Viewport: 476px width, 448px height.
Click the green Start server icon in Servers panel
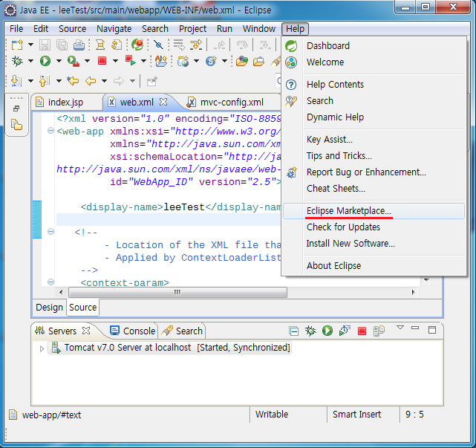click(327, 331)
